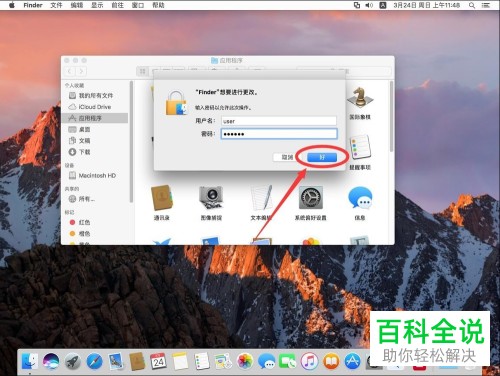This screenshot has height=376, width=500.
Task: Select iCloud Drive in Finder sidebar
Action: coord(95,107)
